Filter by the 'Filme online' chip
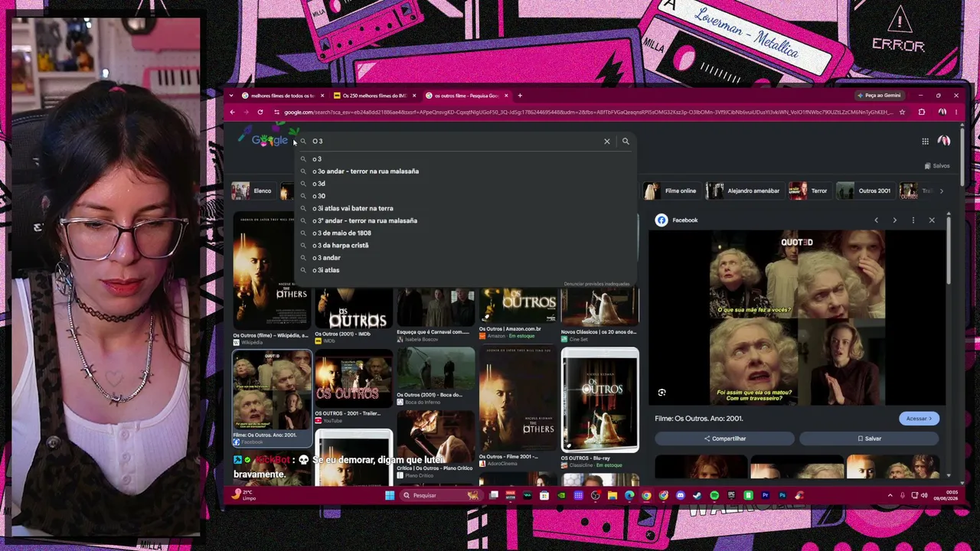This screenshot has height=551, width=980. [671, 191]
